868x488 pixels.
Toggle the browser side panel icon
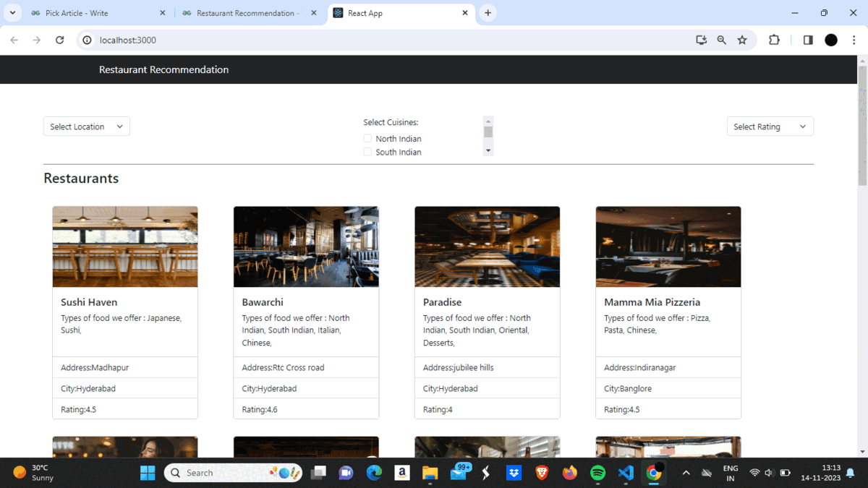point(808,40)
